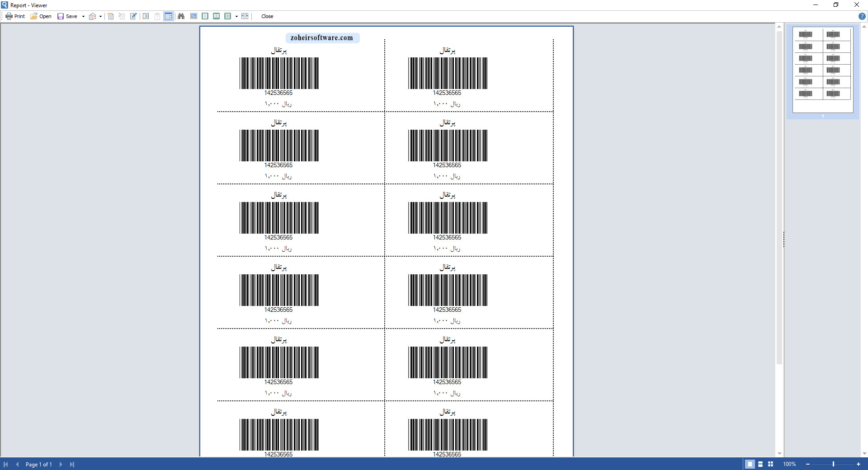This screenshot has height=470, width=868.
Task: Click the document scroll down arrow
Action: [x=779, y=453]
